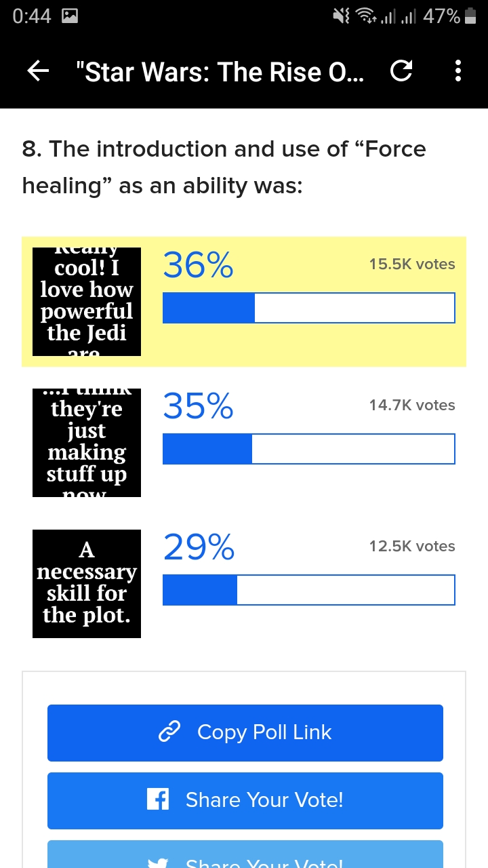Image resolution: width=488 pixels, height=868 pixels.
Task: Open the three-dot overflow menu
Action: [x=458, y=71]
